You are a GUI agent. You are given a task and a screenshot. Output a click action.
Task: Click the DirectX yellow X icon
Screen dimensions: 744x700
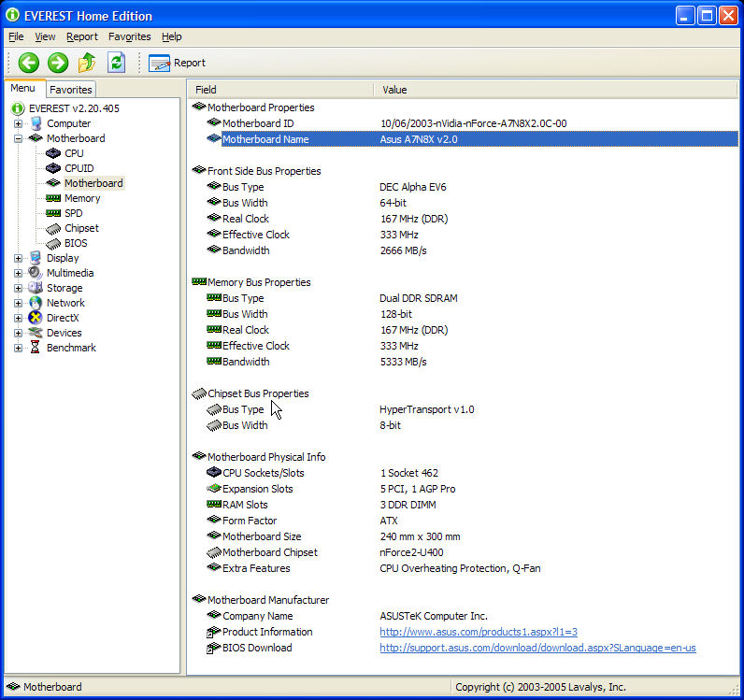[x=36, y=318]
